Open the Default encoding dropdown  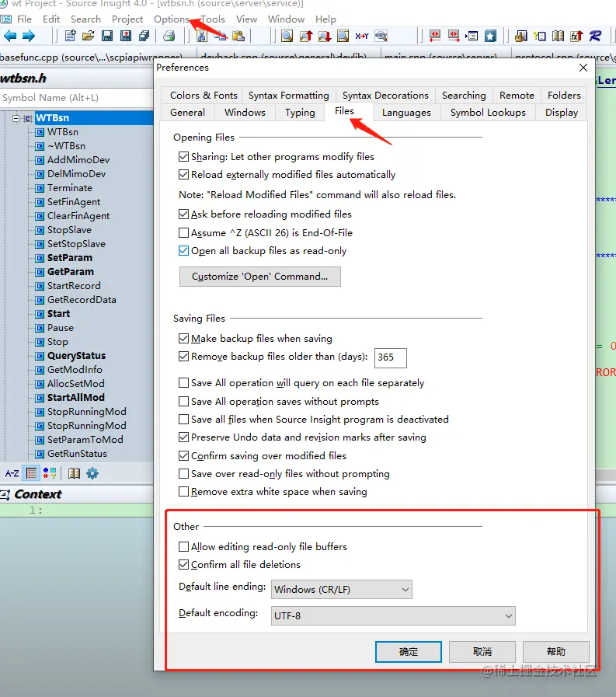(393, 615)
